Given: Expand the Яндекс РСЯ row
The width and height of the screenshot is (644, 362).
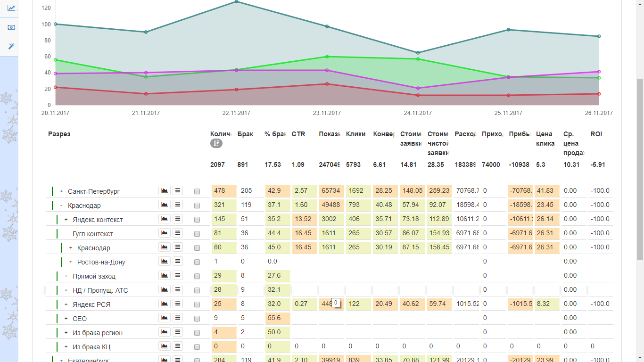Looking at the screenshot, I should click(x=66, y=304).
